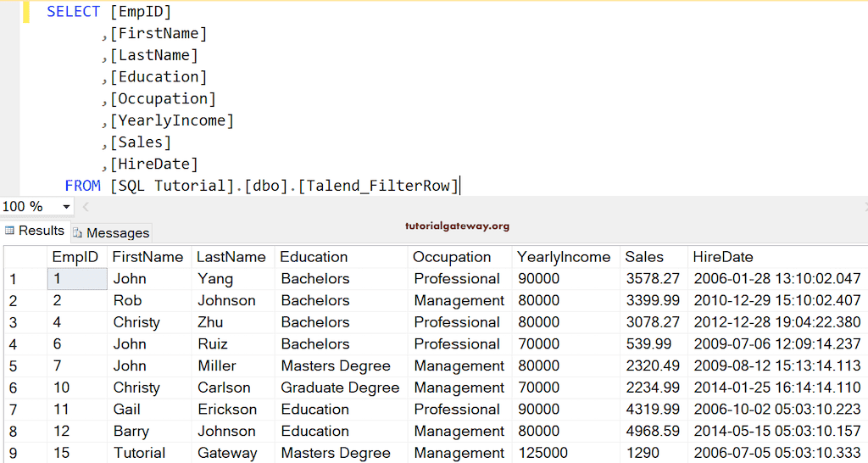The height and width of the screenshot is (463, 868).
Task: Click Masters Degree in Miller row
Action: click(342, 366)
